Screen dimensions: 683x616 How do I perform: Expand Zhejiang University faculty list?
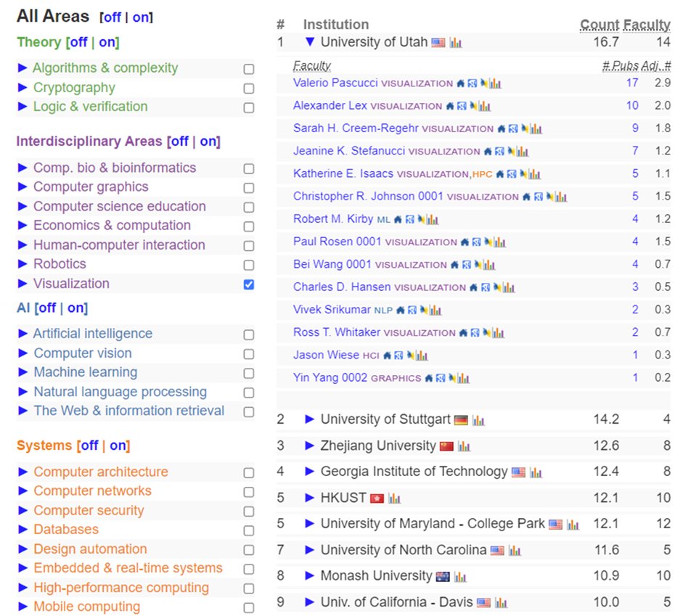click(310, 445)
